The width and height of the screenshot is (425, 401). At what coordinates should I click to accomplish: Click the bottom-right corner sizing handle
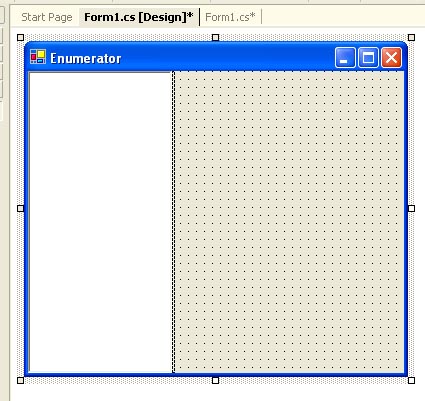(x=411, y=380)
